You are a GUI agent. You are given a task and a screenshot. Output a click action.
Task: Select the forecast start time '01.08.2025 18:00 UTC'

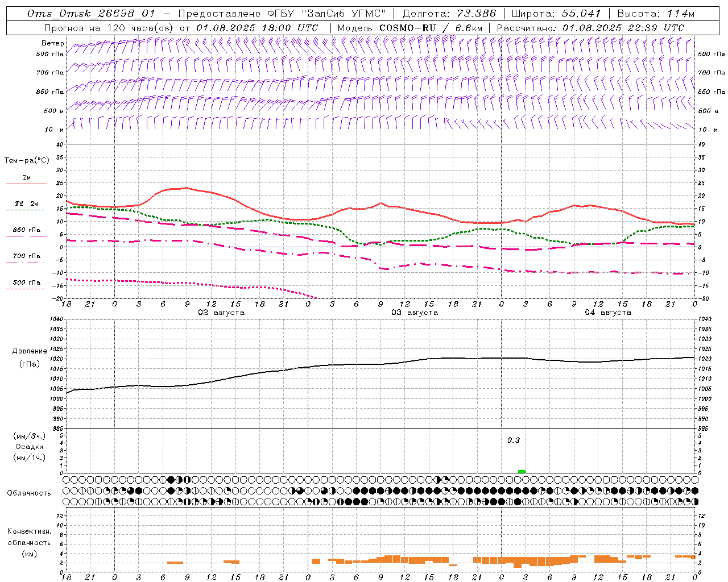257,27
